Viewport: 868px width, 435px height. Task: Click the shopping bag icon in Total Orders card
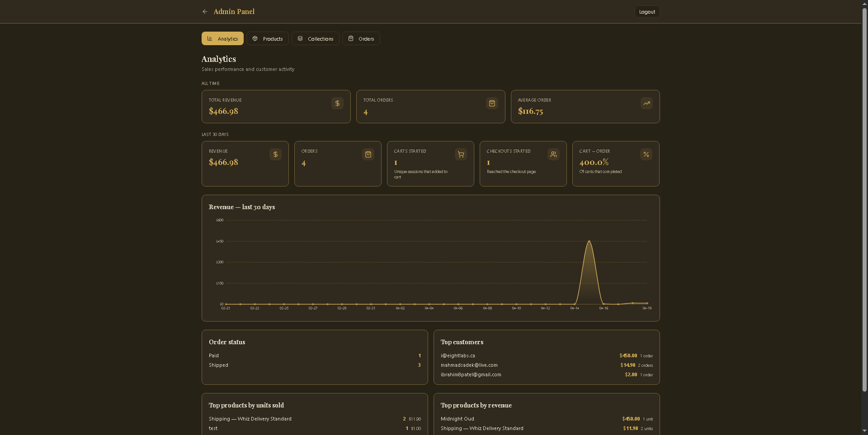tap(492, 103)
